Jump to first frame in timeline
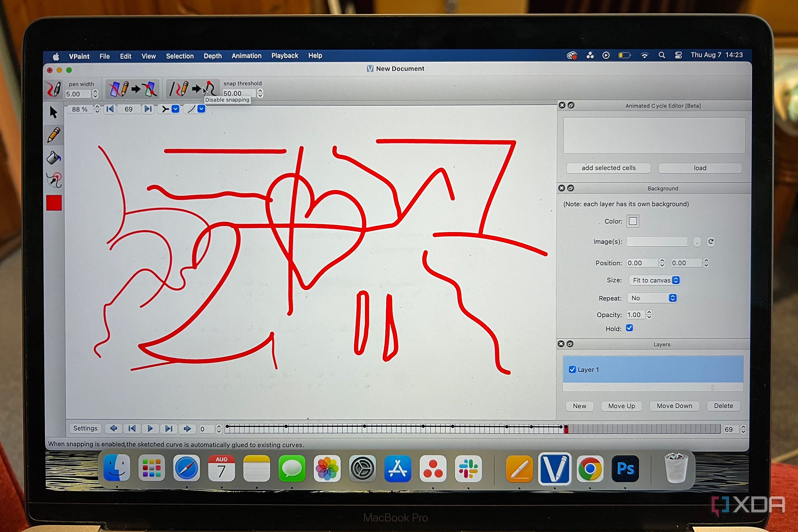798x532 pixels. pos(132,429)
